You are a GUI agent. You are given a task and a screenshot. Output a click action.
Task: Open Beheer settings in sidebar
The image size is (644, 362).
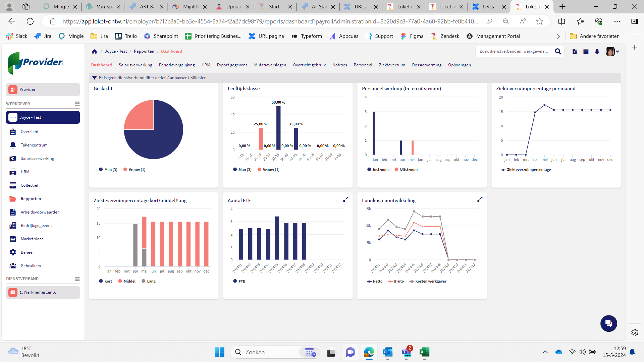point(27,252)
